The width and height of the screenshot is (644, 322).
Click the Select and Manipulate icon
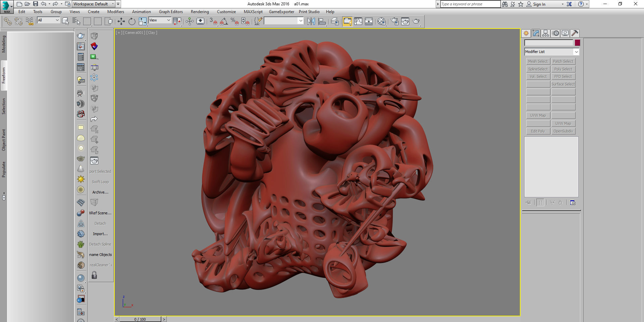[190, 21]
